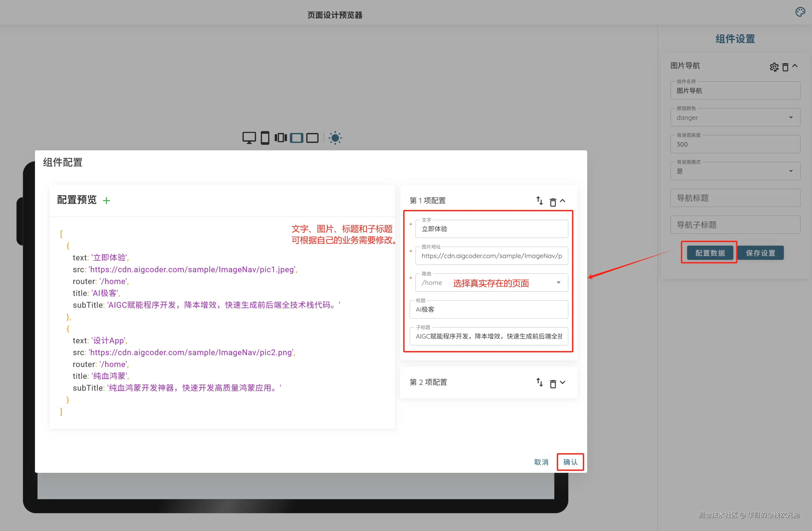Click the 取消 button
812x531 pixels.
[541, 462]
